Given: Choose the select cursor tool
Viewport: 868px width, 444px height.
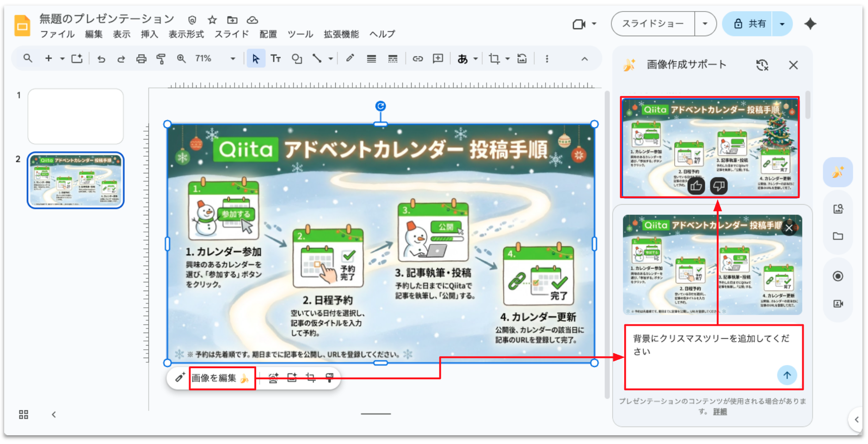Looking at the screenshot, I should pos(256,59).
